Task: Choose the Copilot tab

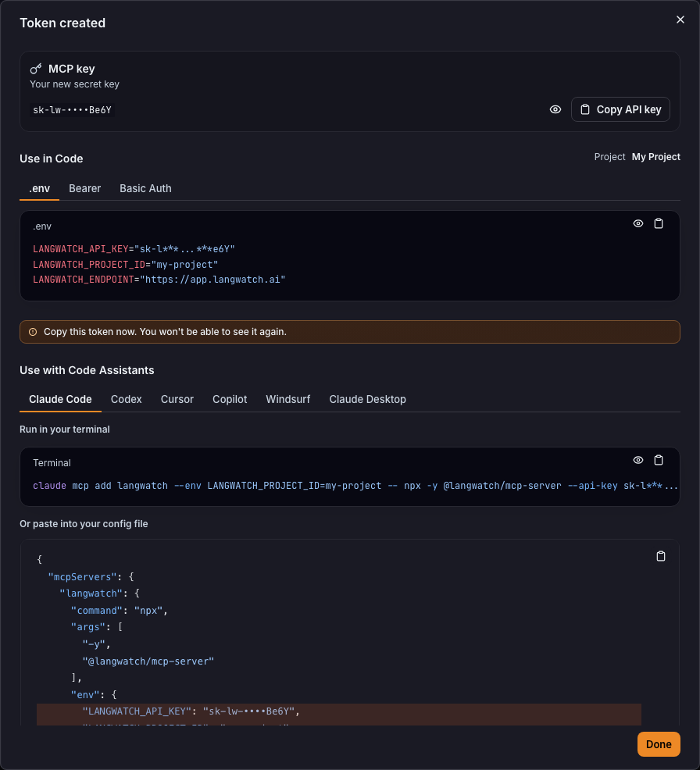Action: point(230,399)
